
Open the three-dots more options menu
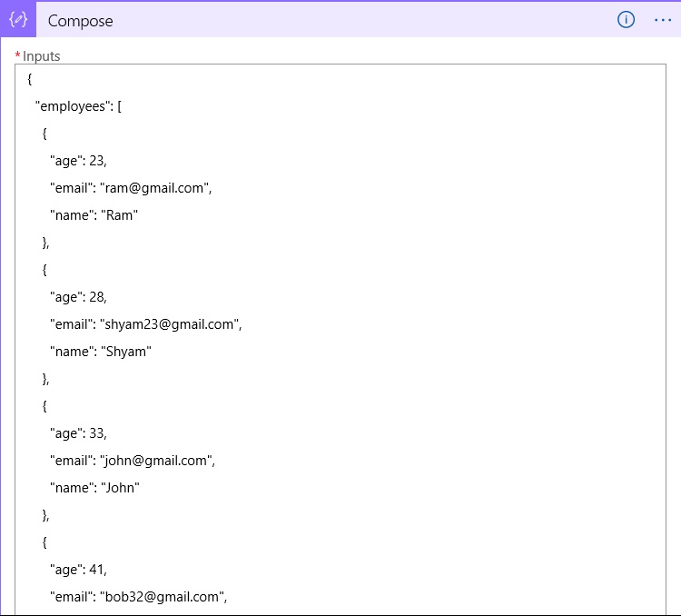click(x=662, y=20)
